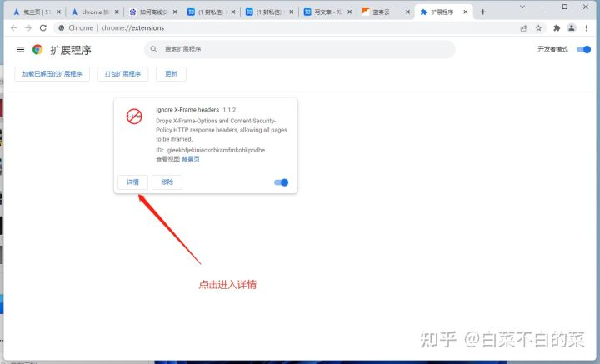Minimize the Chrome window
Image resolution: width=600 pixels, height=364 pixels.
click(x=543, y=7)
